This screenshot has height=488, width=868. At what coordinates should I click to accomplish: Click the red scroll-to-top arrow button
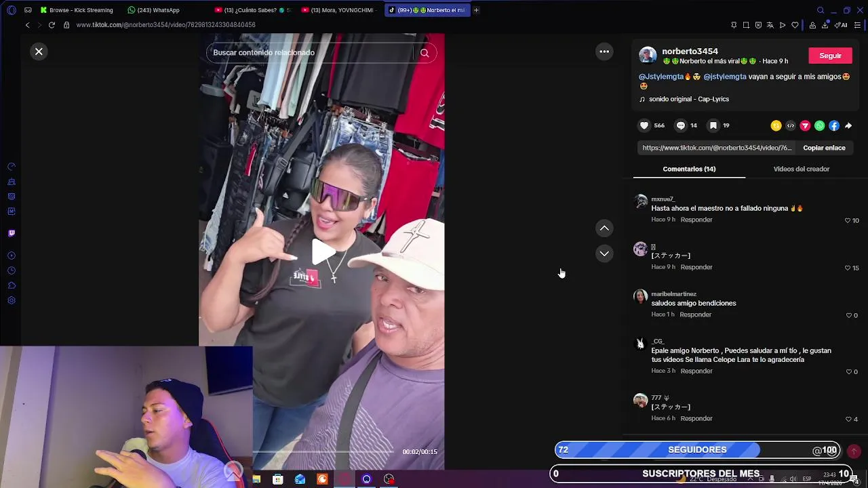854,451
